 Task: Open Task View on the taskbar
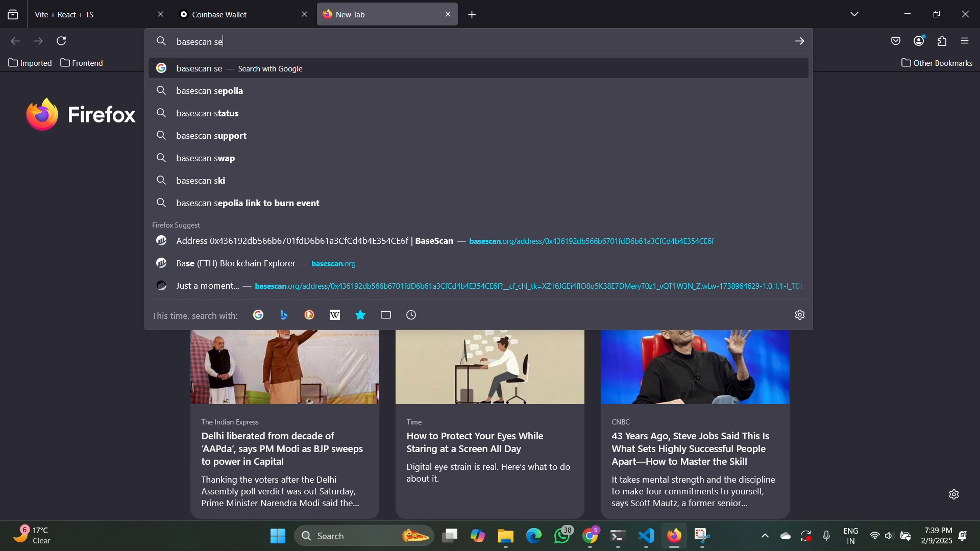(450, 536)
